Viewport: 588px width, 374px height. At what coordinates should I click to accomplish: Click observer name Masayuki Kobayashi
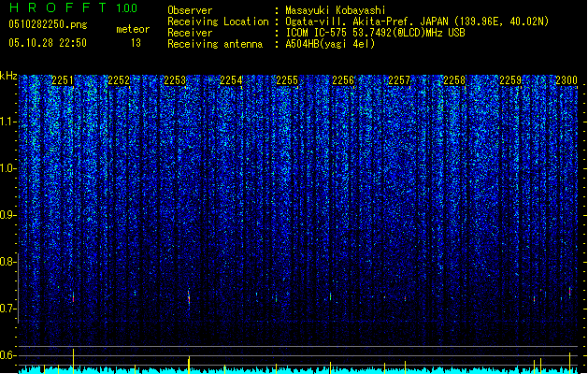click(336, 10)
